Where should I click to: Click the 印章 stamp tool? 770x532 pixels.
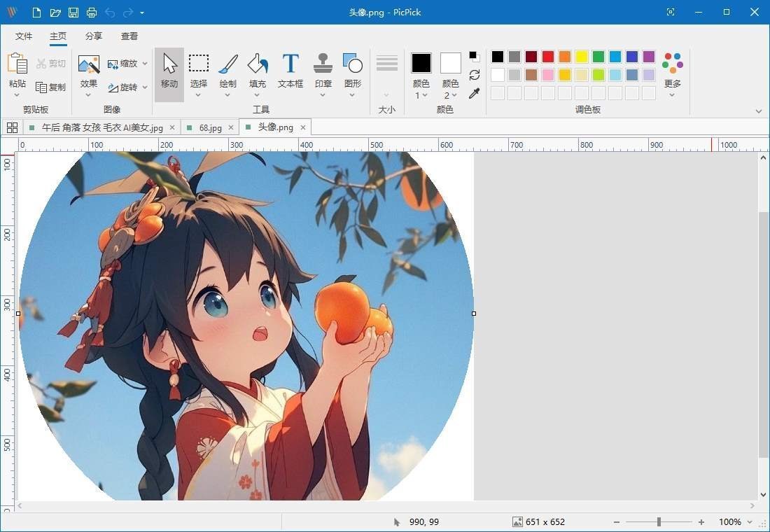click(x=323, y=71)
